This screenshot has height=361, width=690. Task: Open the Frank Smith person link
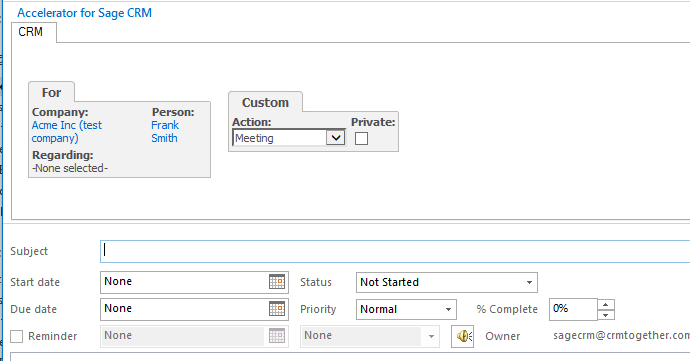[x=165, y=132]
